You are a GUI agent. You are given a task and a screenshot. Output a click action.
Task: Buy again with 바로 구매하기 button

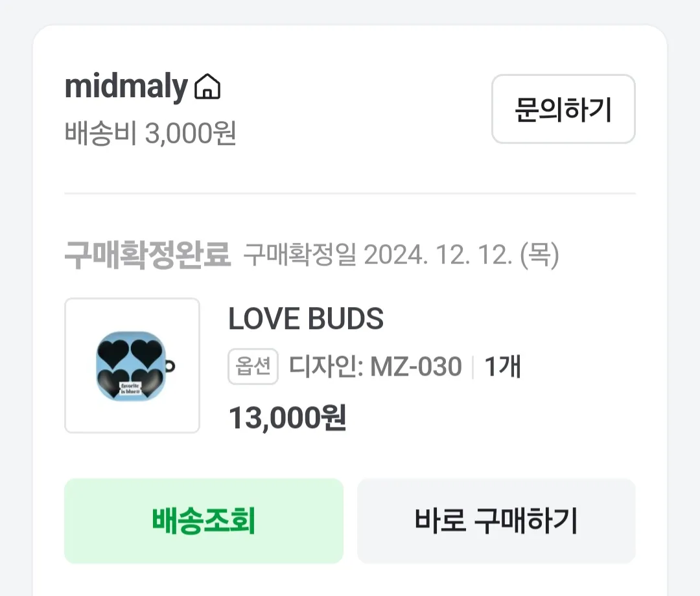(x=496, y=521)
